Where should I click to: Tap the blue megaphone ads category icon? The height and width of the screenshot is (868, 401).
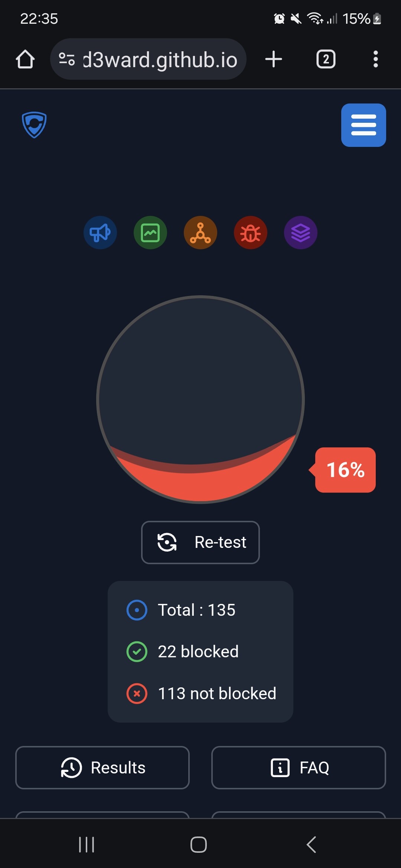(x=100, y=233)
